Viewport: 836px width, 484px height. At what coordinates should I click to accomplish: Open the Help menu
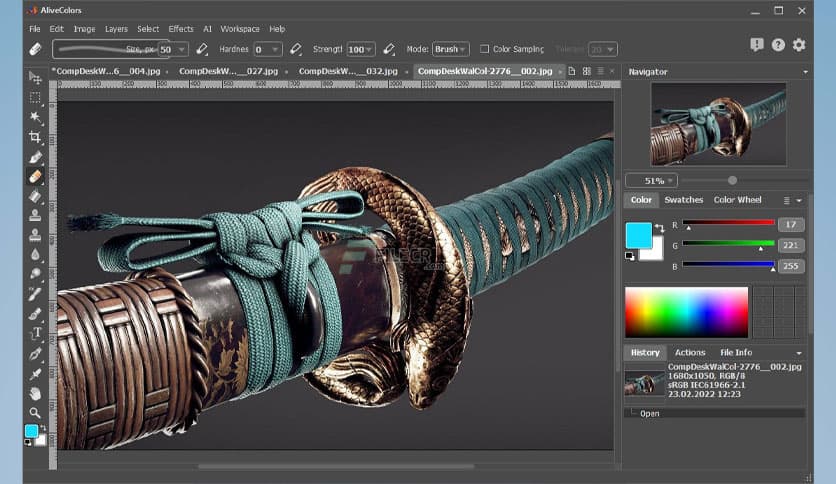pos(277,29)
